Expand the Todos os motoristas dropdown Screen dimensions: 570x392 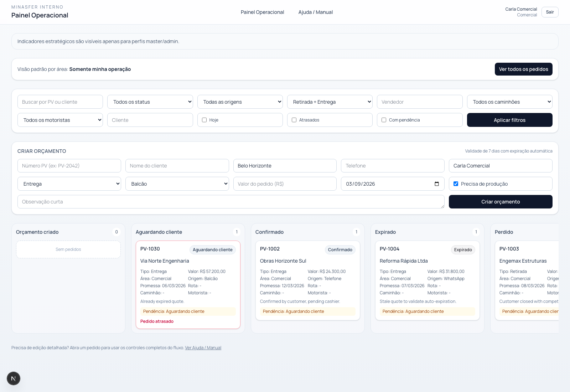coord(60,120)
